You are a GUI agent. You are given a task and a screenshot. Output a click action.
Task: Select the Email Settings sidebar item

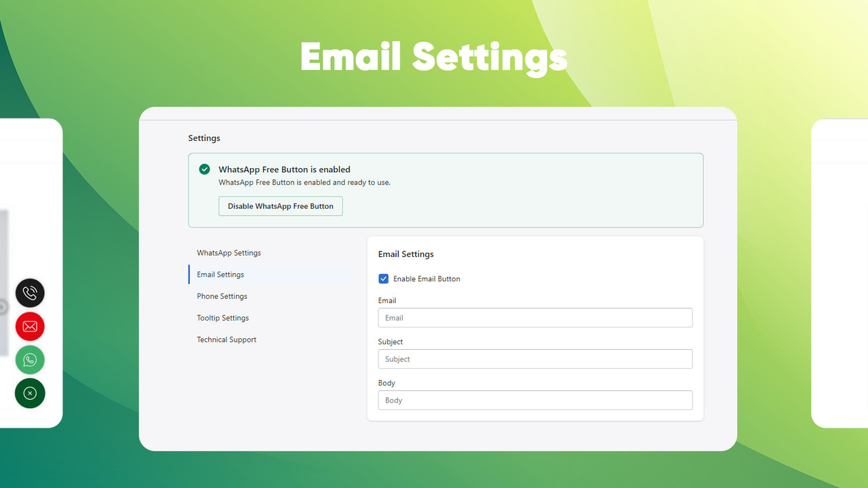click(220, 274)
